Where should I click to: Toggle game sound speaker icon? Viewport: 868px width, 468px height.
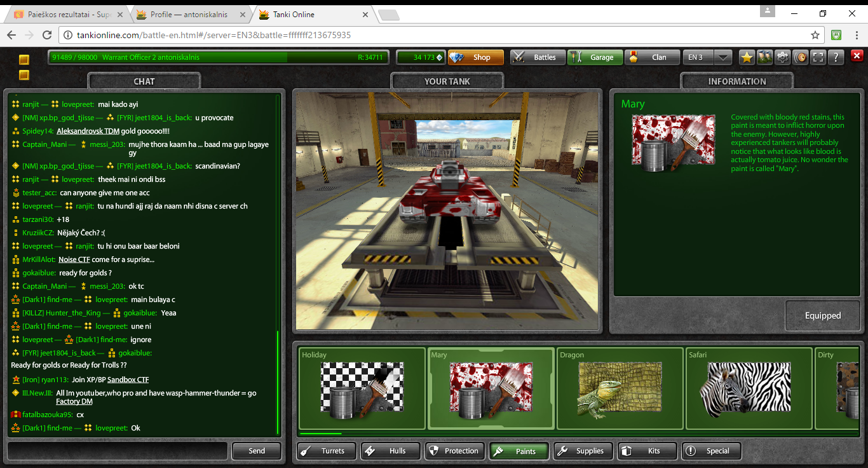pyautogui.click(x=801, y=57)
